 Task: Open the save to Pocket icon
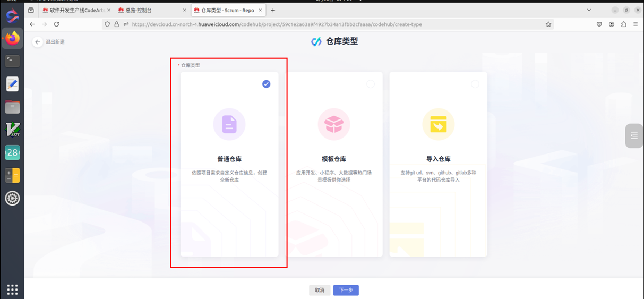[599, 24]
